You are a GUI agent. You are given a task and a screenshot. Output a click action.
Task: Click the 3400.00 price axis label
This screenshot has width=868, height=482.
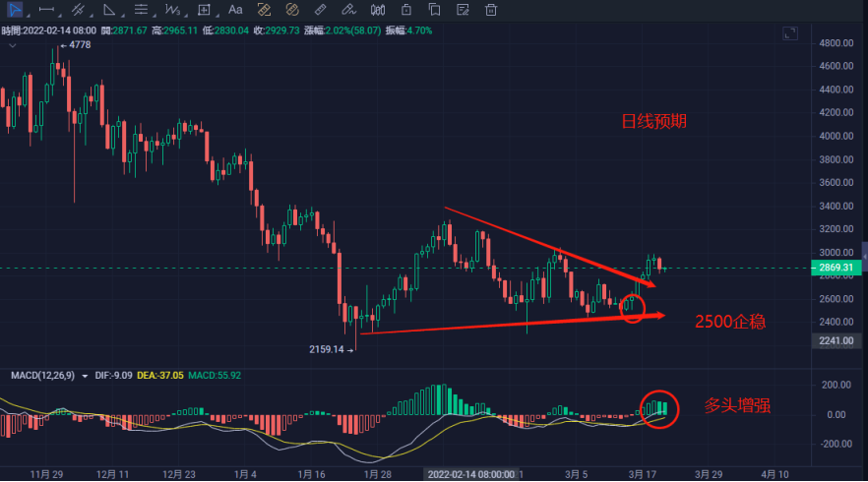tap(836, 206)
